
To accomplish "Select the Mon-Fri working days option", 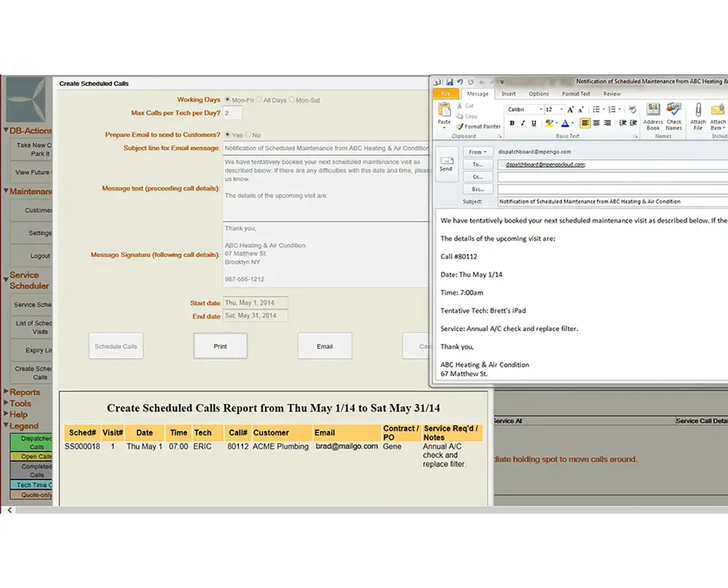I will (x=228, y=100).
